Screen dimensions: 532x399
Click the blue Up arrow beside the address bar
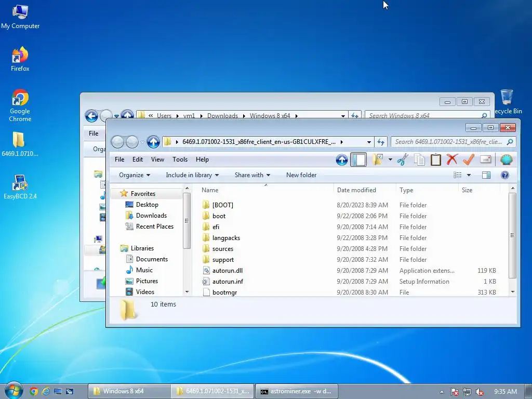pos(153,142)
